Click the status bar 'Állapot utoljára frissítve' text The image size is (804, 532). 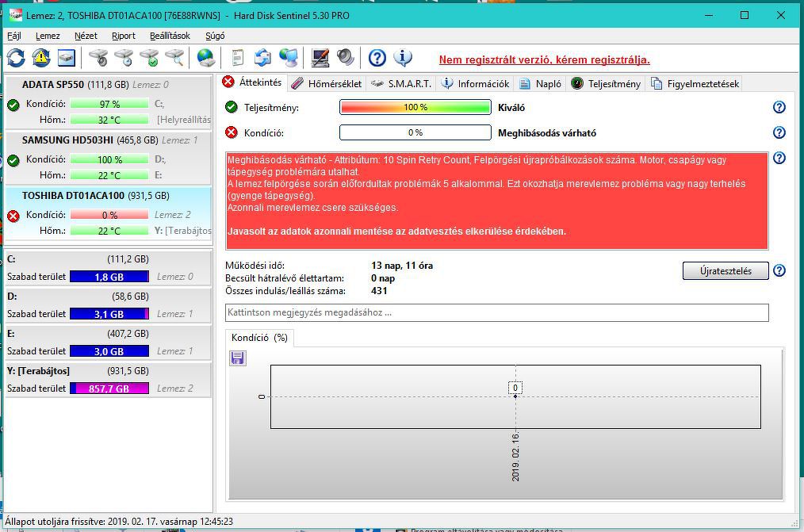click(119, 521)
